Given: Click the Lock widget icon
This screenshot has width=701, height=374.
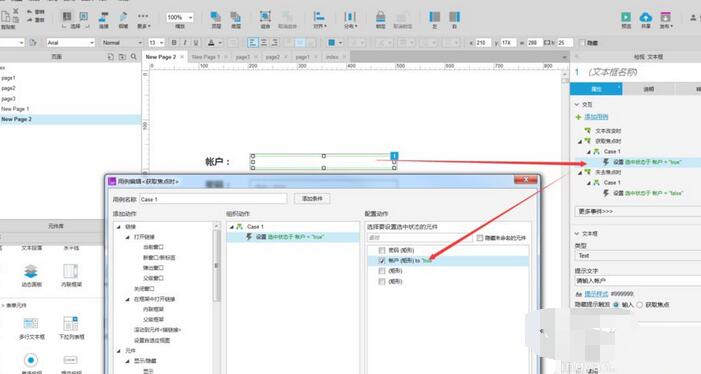Looking at the screenshot, I should click(x=380, y=17).
